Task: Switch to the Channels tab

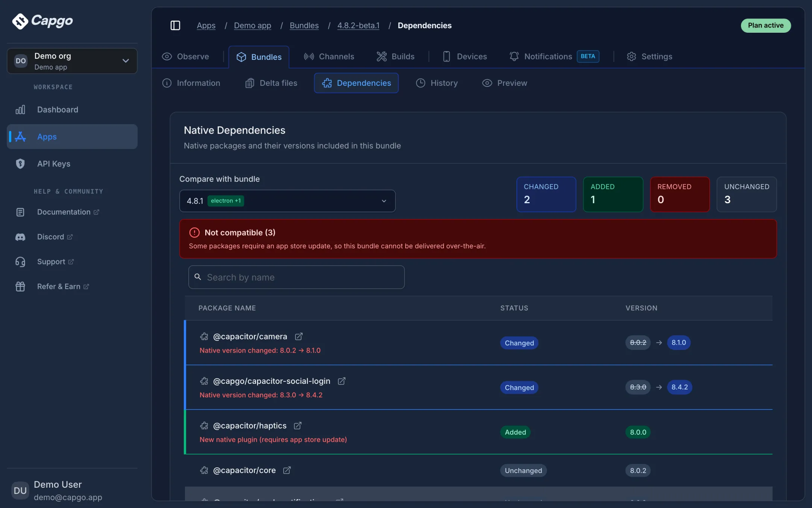Action: pos(329,56)
